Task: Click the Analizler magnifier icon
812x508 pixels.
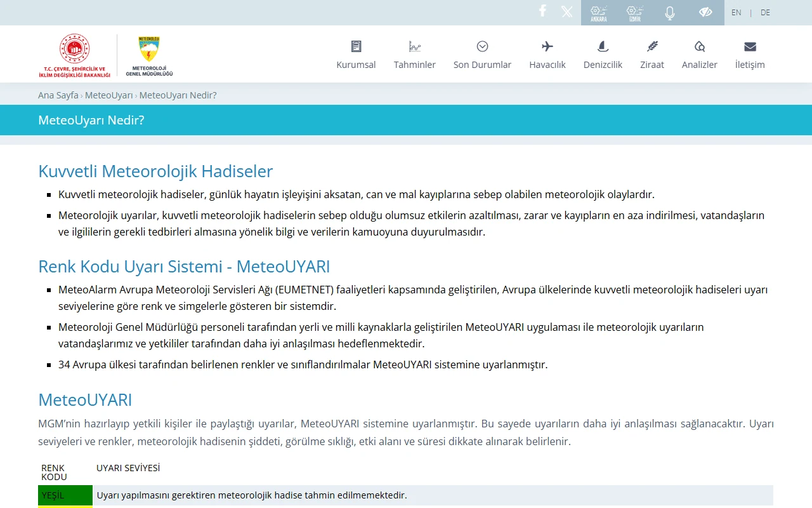Action: 700,46
